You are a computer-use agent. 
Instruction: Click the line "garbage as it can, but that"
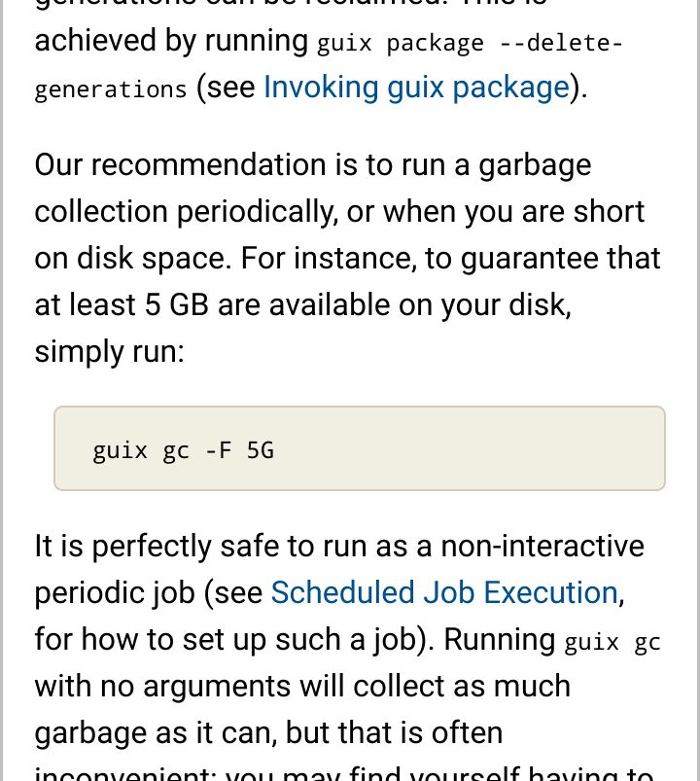pos(268,732)
